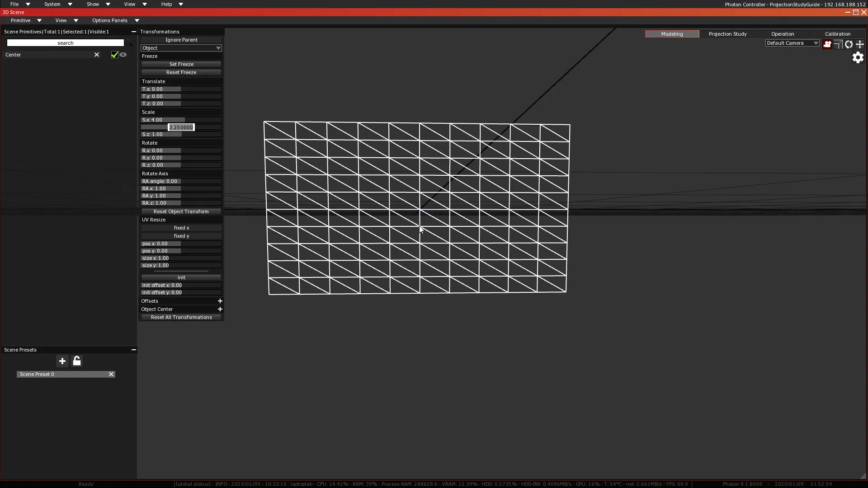Expand the Object Center section

[x=220, y=309]
